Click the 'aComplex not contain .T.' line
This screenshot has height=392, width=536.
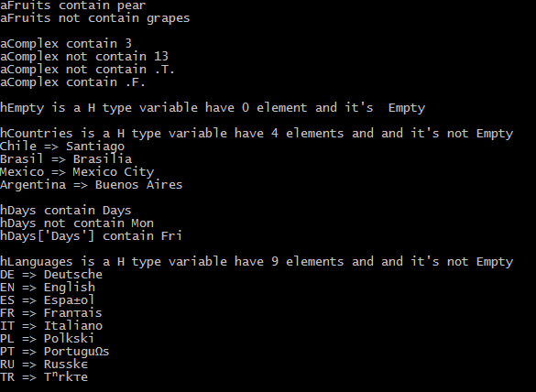click(x=88, y=70)
